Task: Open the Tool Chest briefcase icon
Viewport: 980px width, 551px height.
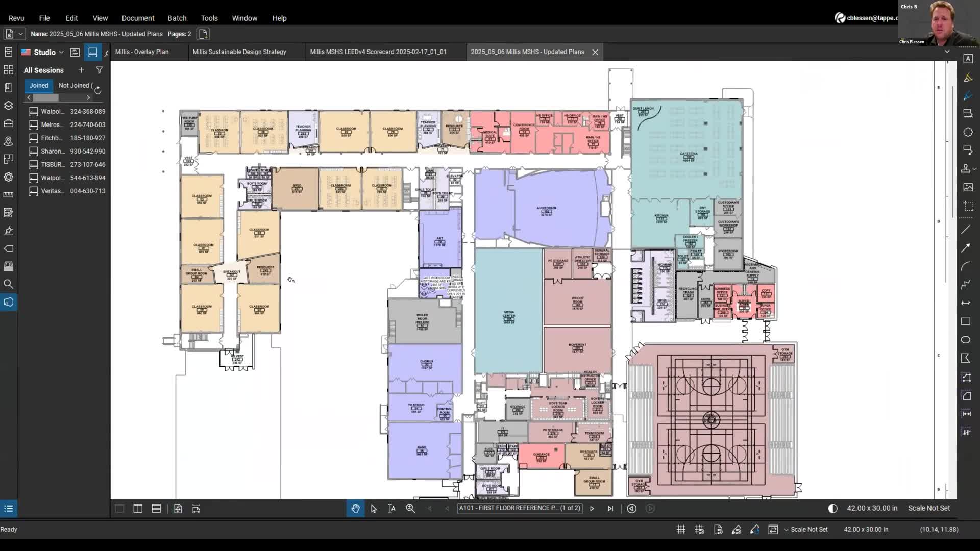Action: click(8, 123)
